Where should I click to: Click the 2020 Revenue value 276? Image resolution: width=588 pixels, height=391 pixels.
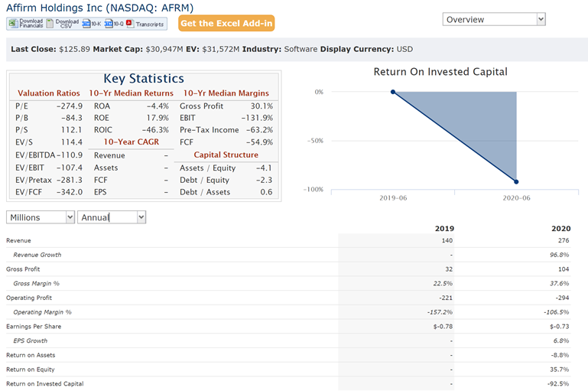564,240
